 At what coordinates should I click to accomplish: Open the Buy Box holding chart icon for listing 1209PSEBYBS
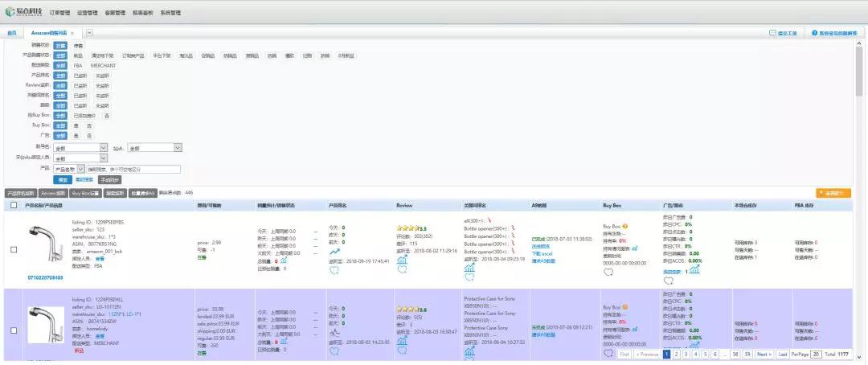(x=634, y=248)
